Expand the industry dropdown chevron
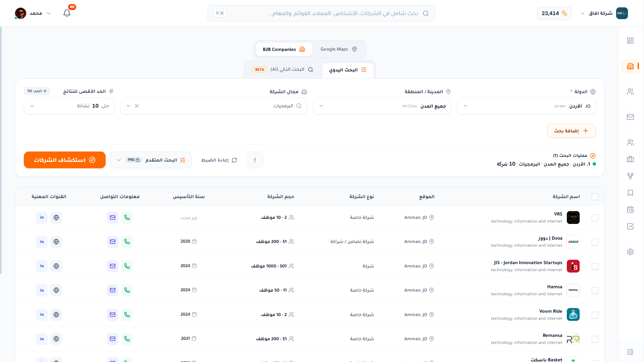 point(128,106)
